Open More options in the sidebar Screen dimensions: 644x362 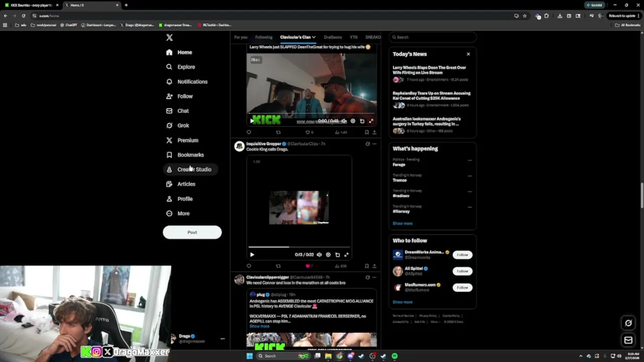pyautogui.click(x=178, y=213)
